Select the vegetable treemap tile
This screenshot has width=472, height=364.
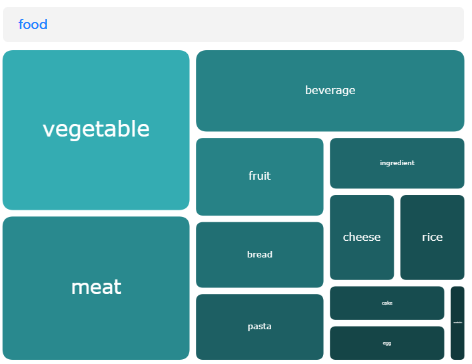coord(96,130)
